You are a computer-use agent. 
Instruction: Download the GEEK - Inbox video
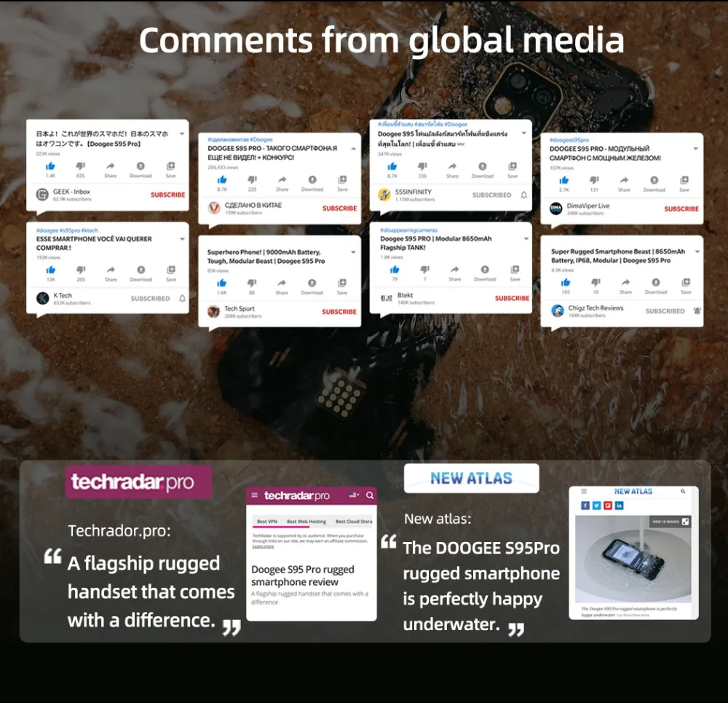[x=141, y=166]
